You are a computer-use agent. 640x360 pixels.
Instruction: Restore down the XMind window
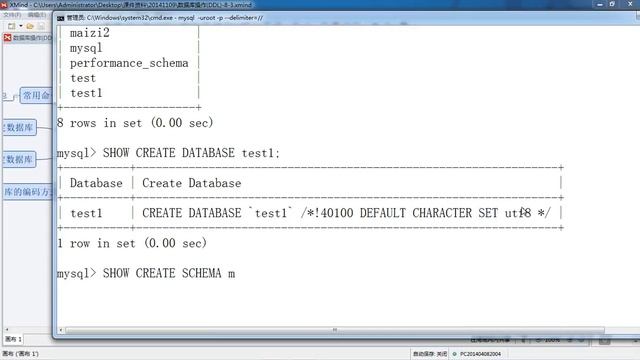(x=612, y=4)
